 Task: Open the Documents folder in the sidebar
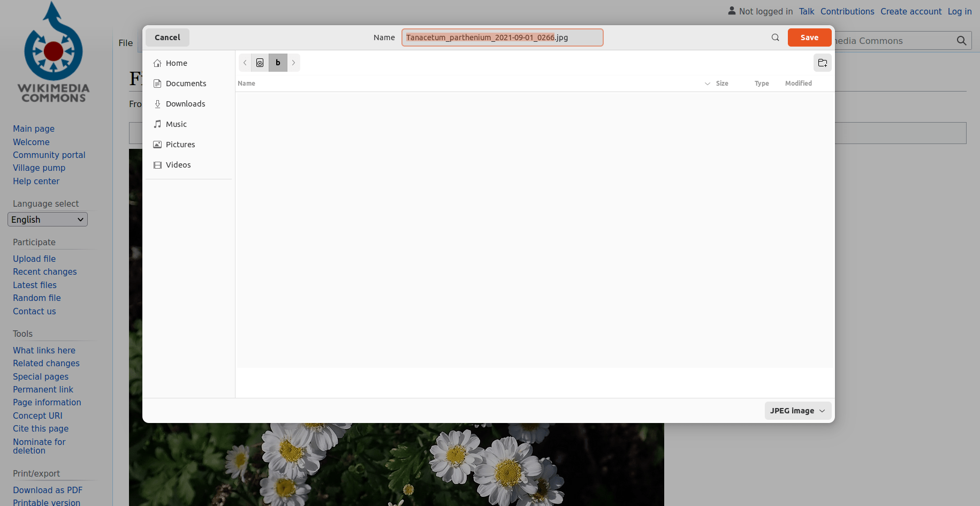pos(186,83)
